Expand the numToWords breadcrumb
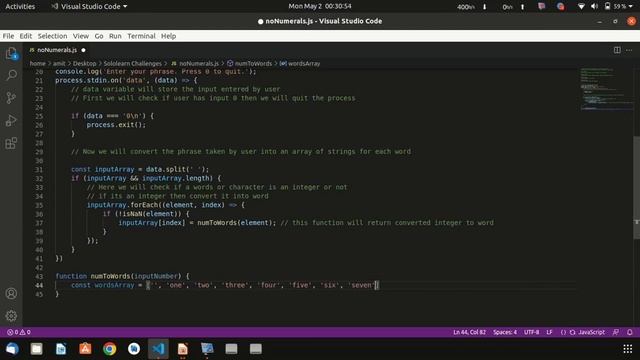Screen dimensions: 640x360 click(253, 64)
